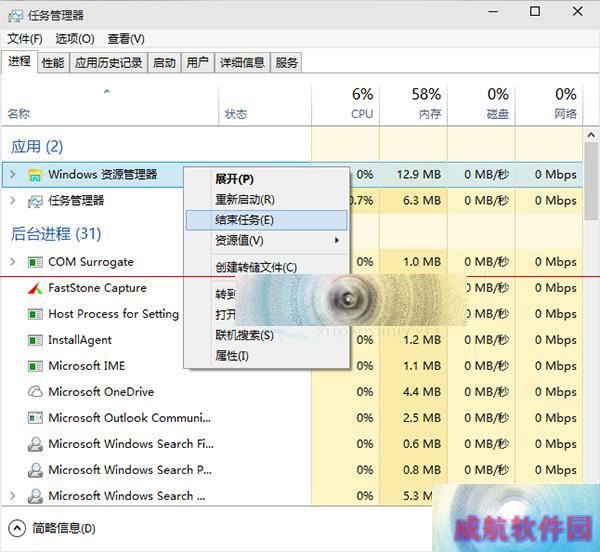Switch to the 进程 tab
Screen dimensions: 600x552
click(19, 61)
